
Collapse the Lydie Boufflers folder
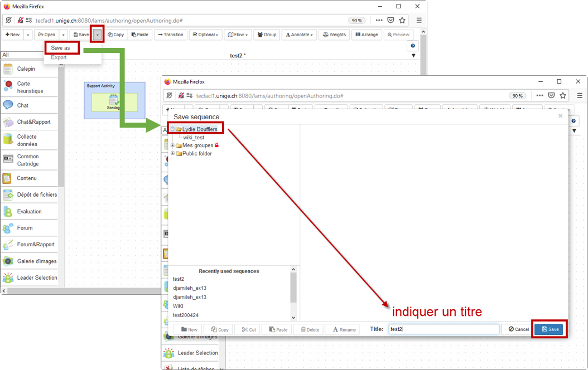click(172, 129)
